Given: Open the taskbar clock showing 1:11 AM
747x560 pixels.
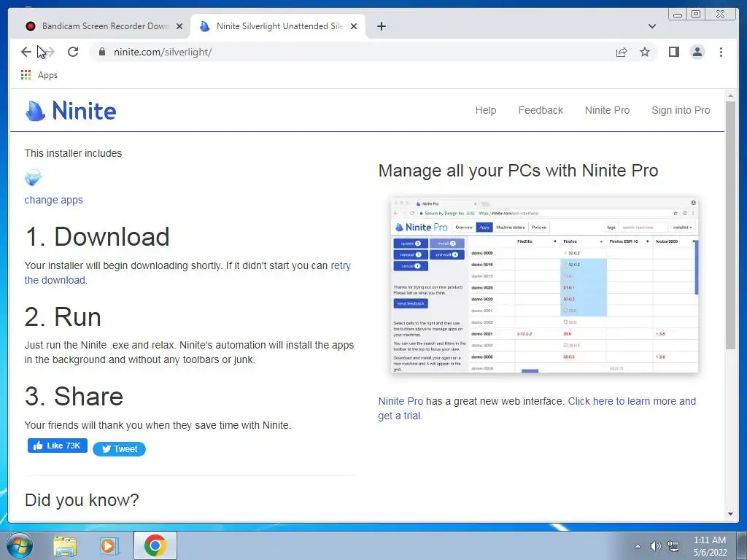Looking at the screenshot, I should 710,546.
